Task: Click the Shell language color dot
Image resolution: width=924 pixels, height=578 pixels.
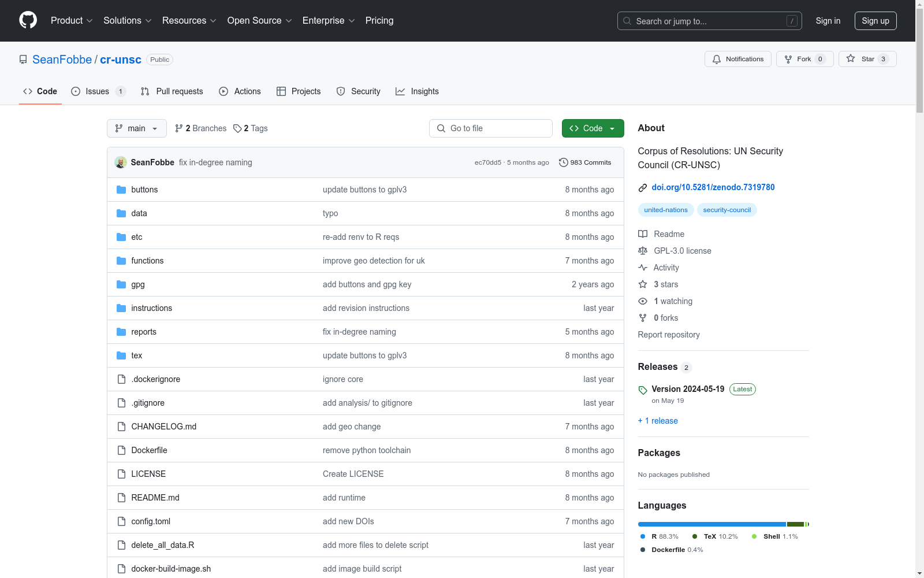Action: click(x=754, y=536)
